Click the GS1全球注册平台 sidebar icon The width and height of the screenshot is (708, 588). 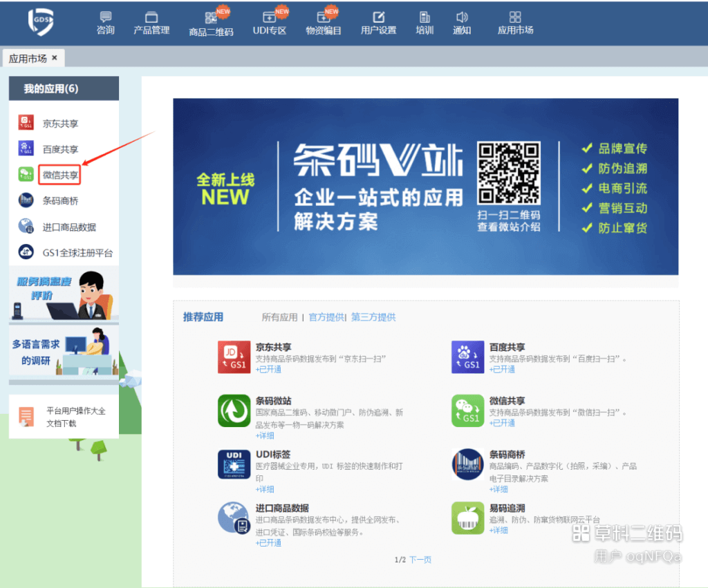click(26, 252)
